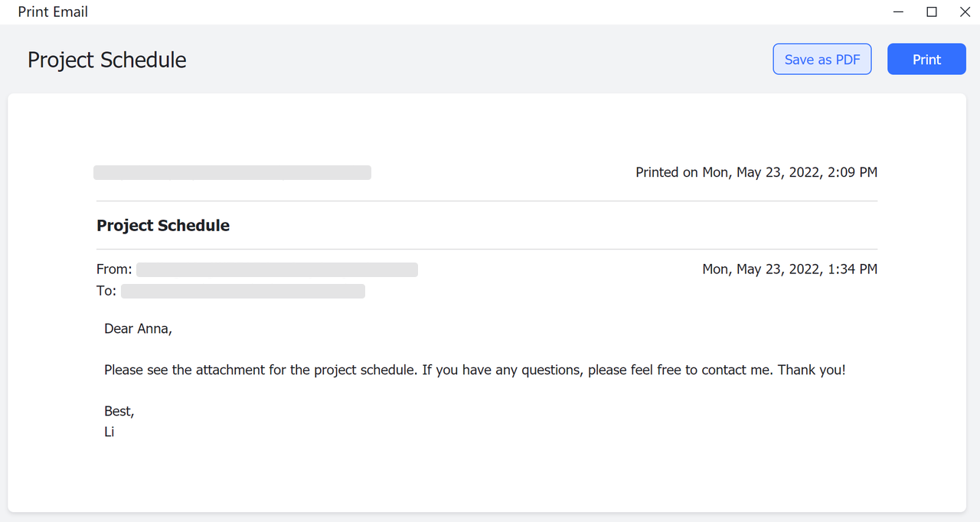Click the Best, closing line

[119, 412]
